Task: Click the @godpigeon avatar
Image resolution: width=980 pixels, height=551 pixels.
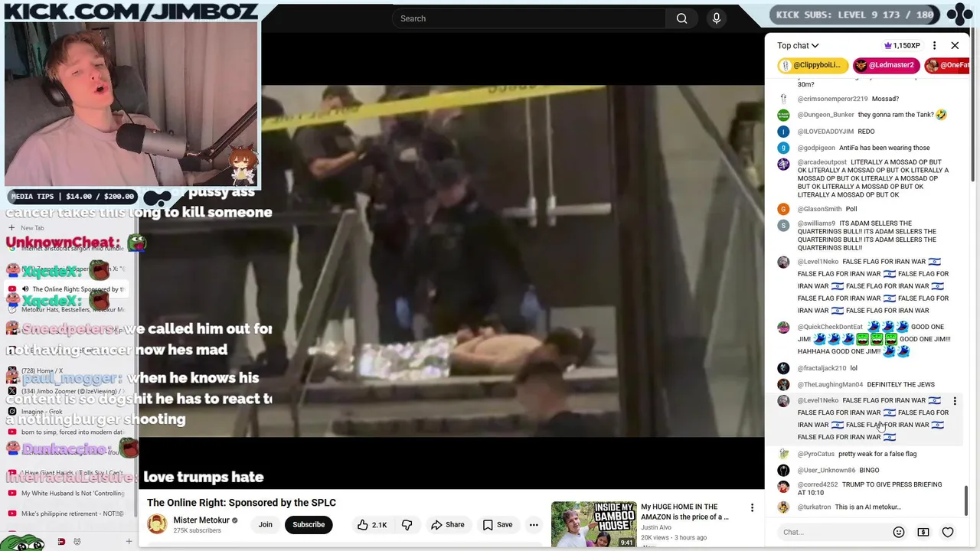Action: click(783, 148)
